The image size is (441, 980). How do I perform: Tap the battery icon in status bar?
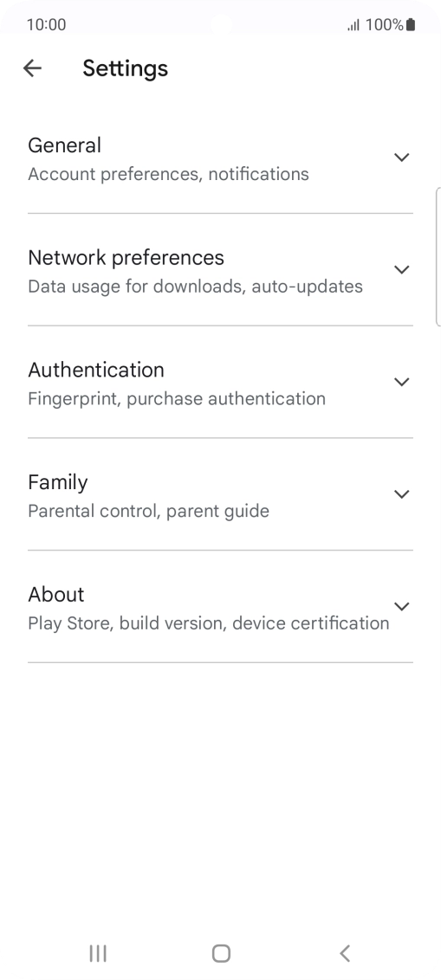pyautogui.click(x=411, y=24)
